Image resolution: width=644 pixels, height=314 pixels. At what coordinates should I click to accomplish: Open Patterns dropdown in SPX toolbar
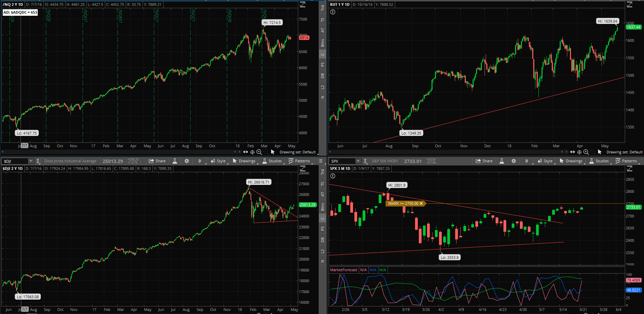[627, 161]
